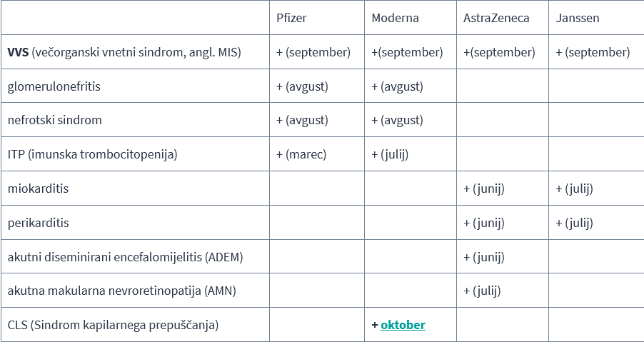Screen dimensions: 644x342
Task: Click the Janssen VVS september cell
Action: tap(593, 52)
